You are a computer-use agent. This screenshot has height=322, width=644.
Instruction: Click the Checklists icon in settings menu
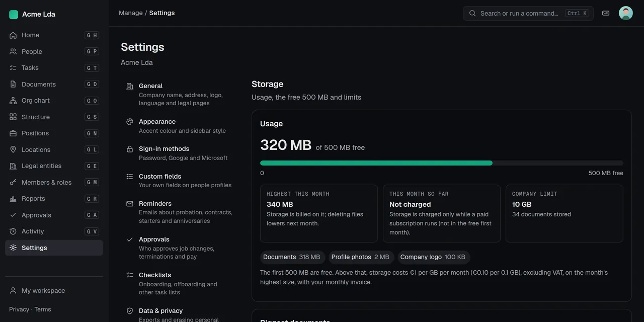click(130, 275)
